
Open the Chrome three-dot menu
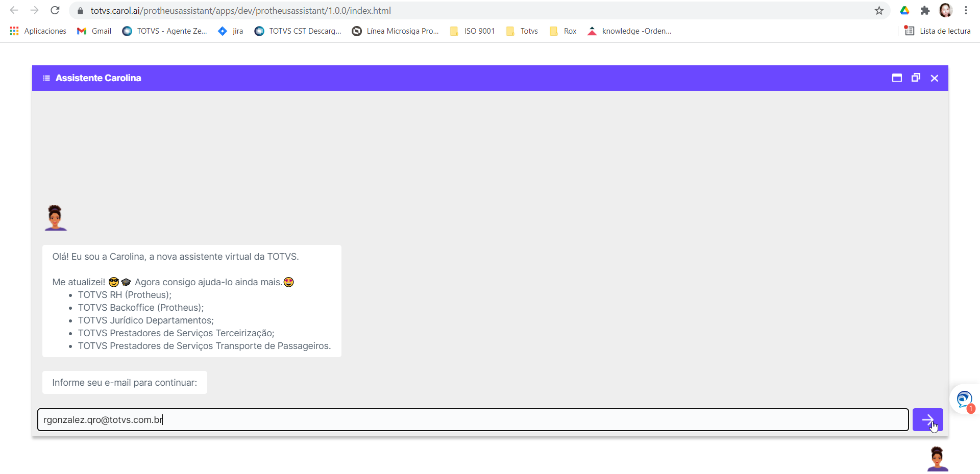point(966,10)
